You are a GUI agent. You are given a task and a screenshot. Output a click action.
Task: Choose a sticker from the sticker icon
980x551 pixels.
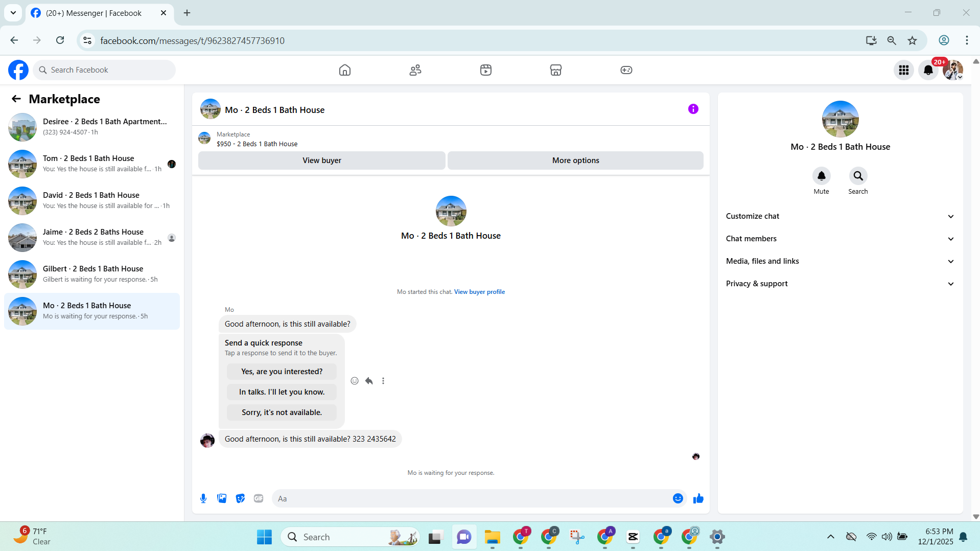point(240,498)
